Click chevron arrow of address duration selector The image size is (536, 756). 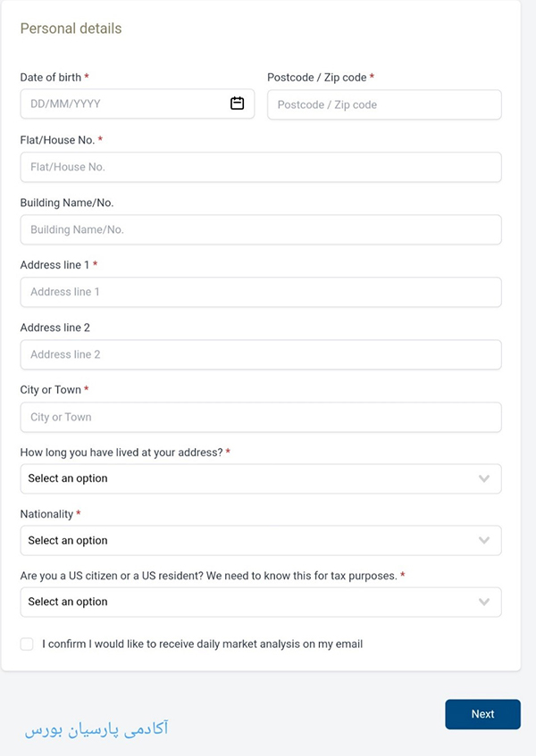point(484,478)
